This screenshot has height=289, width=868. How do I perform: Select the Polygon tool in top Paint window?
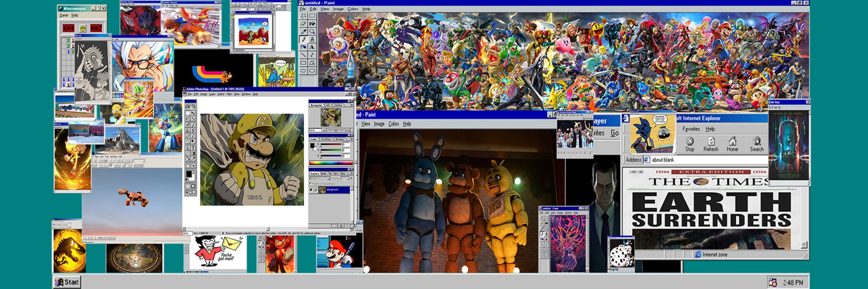coord(312,63)
